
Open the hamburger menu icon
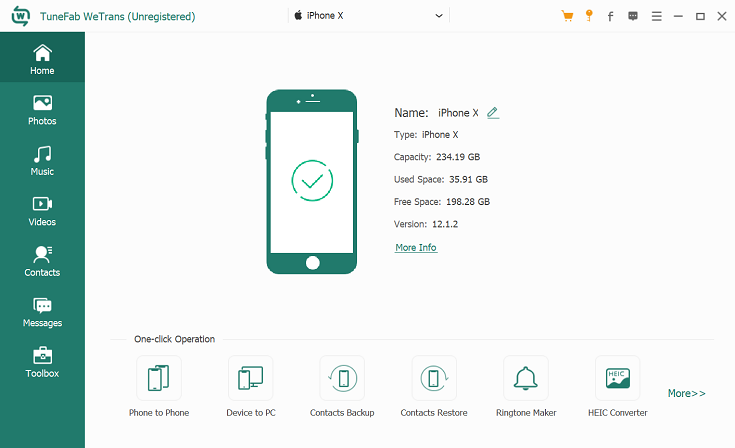pos(656,16)
